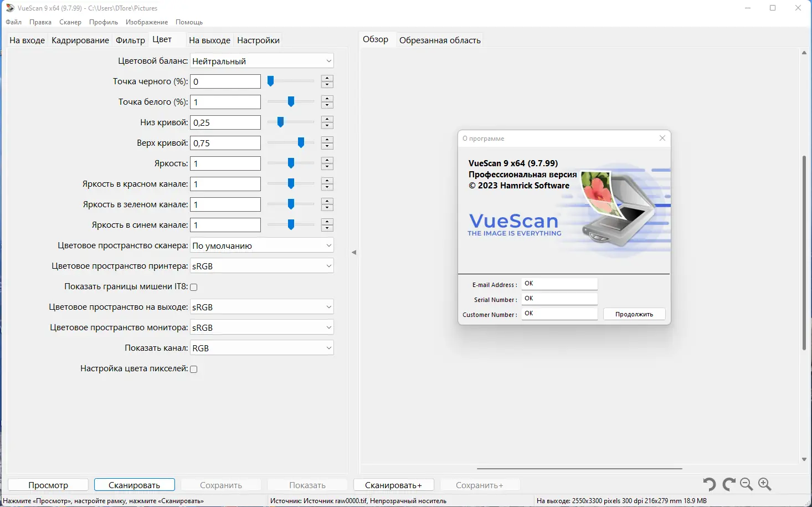The width and height of the screenshot is (812, 507).
Task: Open the 'Показать канал' dropdown
Action: (261, 347)
